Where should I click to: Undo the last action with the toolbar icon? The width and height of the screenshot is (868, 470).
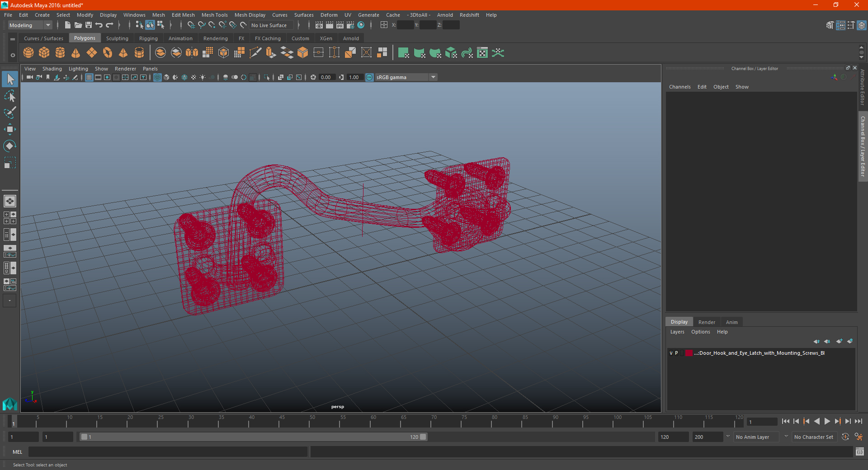point(99,25)
